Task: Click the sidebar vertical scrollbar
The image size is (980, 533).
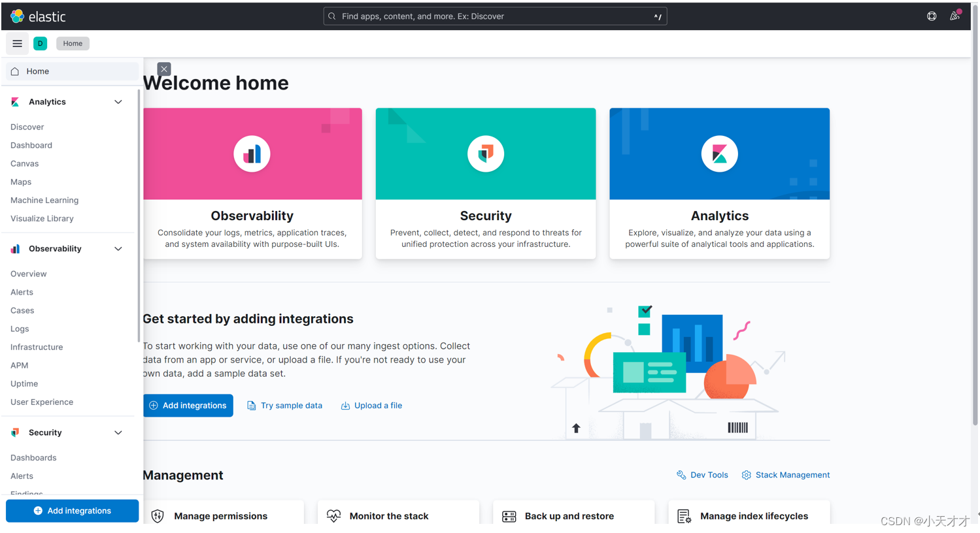Action: pos(139,216)
